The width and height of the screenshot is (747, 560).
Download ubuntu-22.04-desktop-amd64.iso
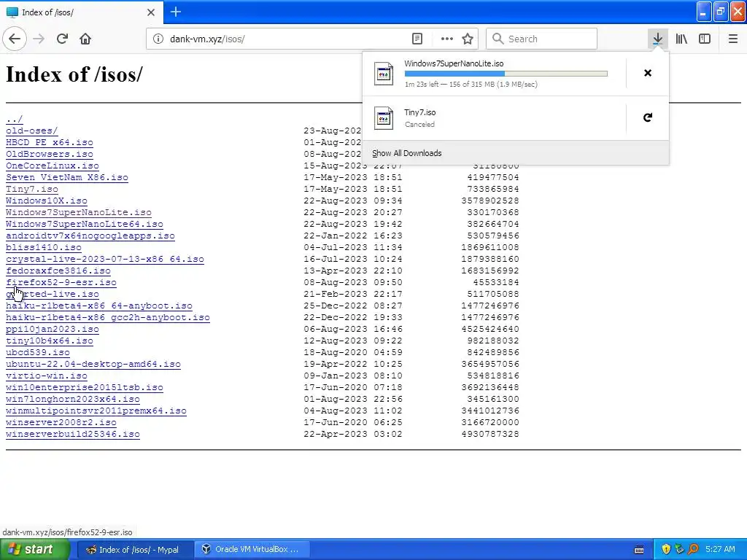[93, 364]
